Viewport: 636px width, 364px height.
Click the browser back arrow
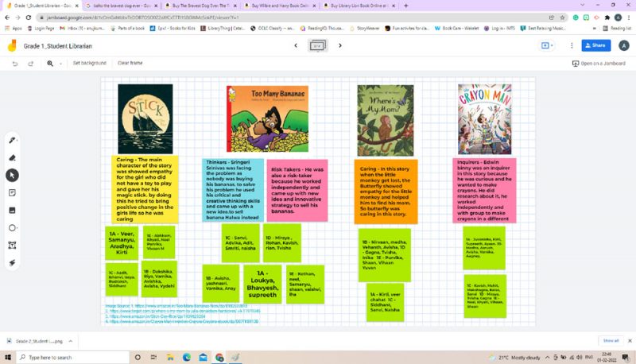[x=7, y=17]
